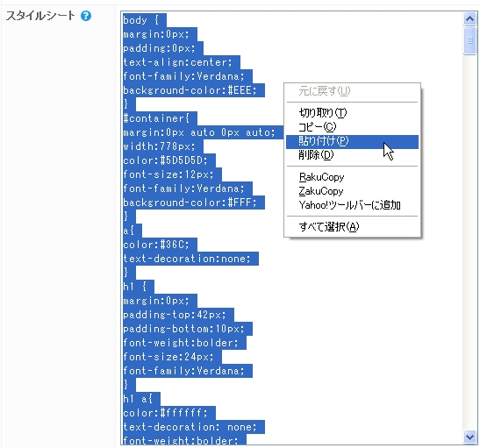This screenshot has height=448, width=480.
Task: Click the スタイルシート label
Action: tap(40, 16)
